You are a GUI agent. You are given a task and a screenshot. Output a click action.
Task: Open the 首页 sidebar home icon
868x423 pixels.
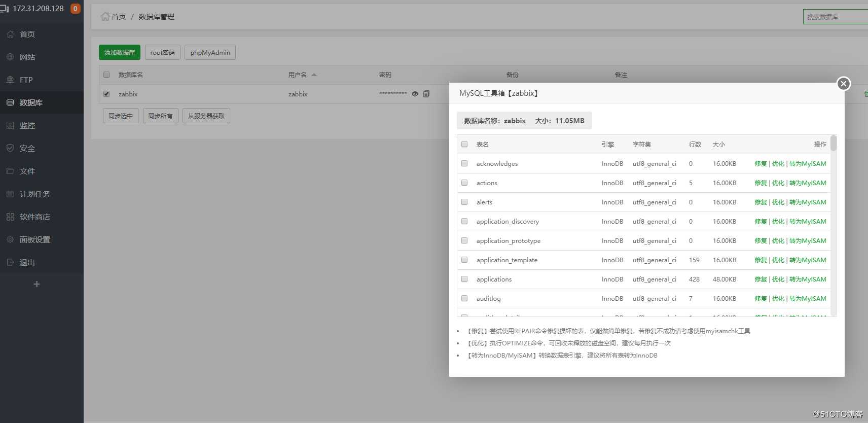click(10, 34)
